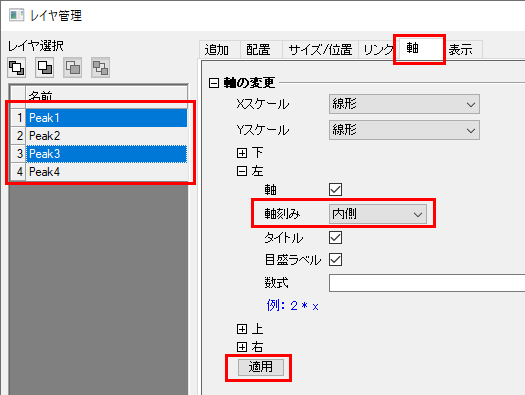Select layer Peak1 in the list

coord(106,118)
